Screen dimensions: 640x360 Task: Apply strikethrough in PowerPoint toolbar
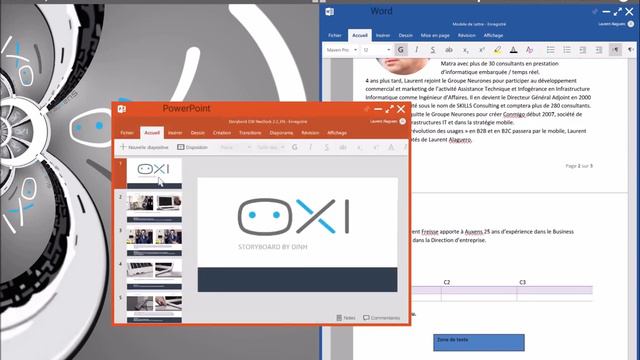click(x=342, y=147)
